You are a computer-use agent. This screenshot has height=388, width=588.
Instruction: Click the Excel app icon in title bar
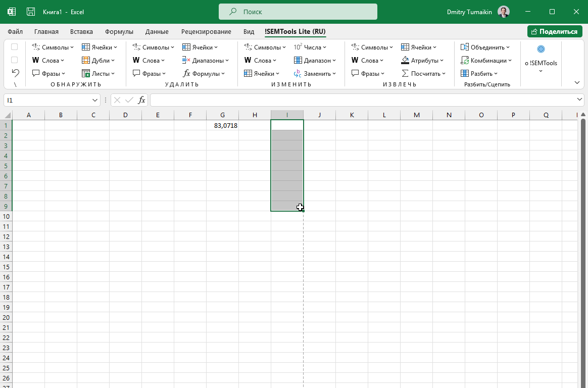12,12
